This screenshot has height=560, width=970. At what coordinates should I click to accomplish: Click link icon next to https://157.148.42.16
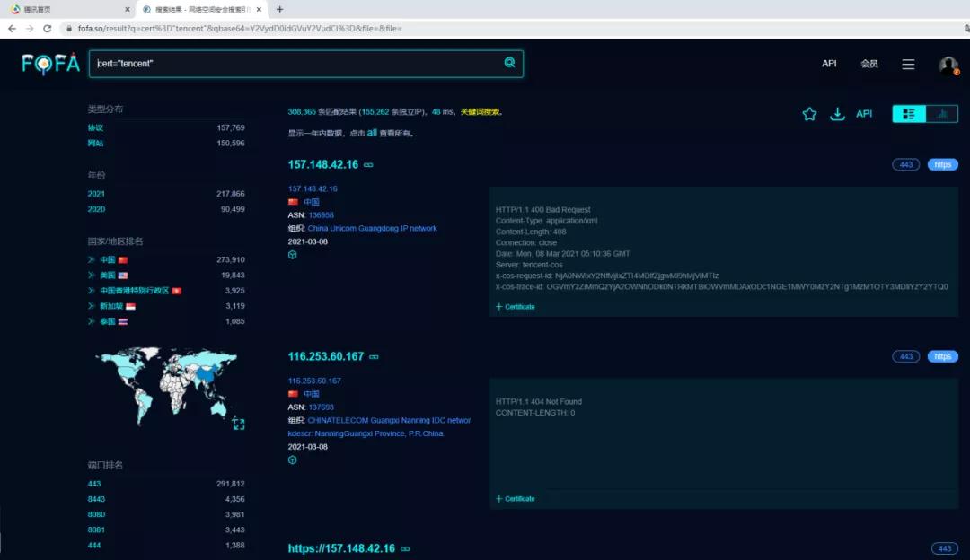[405, 549]
